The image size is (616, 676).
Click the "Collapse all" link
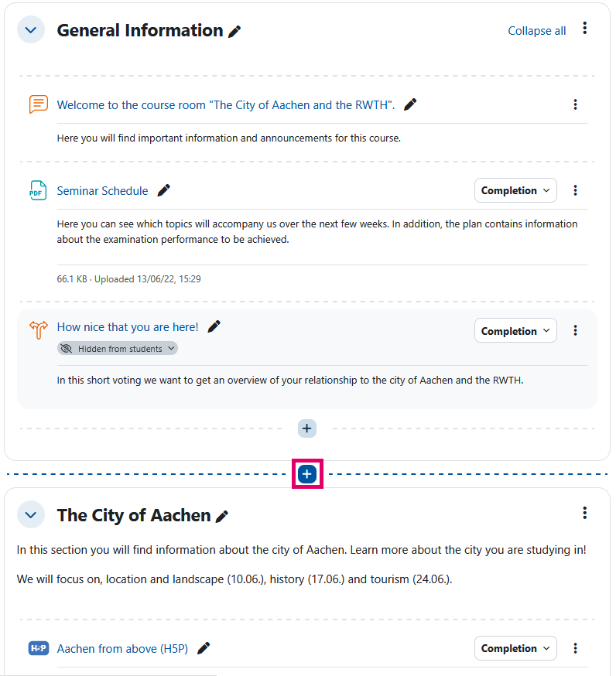[537, 30]
